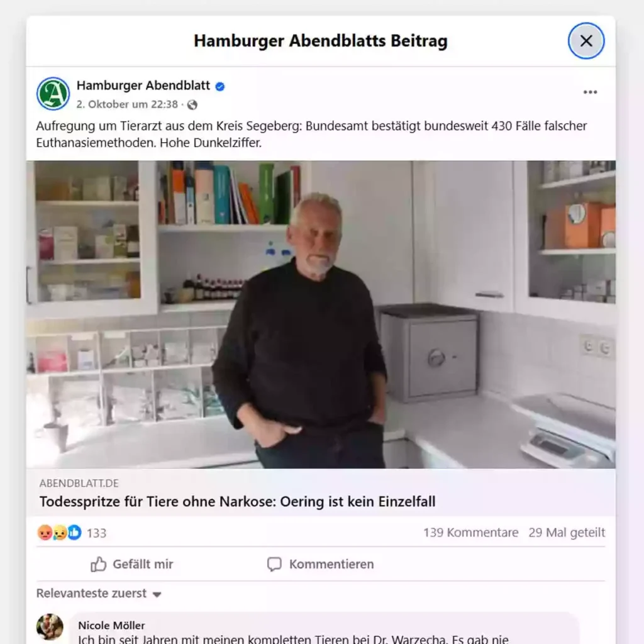The image size is (644, 644).
Task: Click the 2. Oktober um 22:38 timestamp
Action: coord(127,104)
